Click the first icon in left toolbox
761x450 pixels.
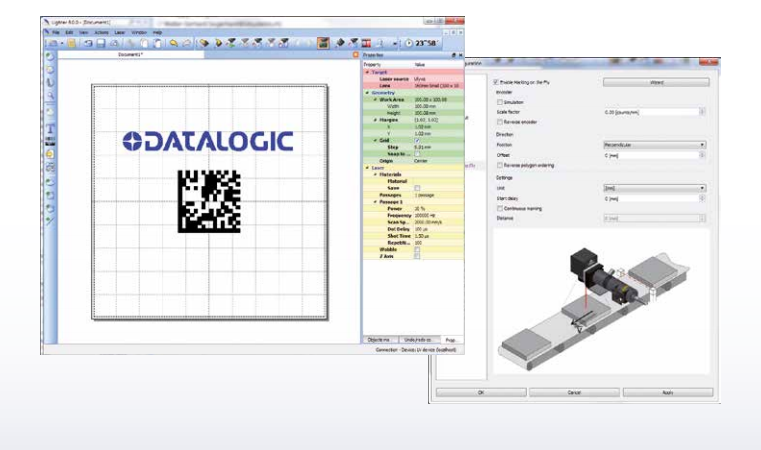pyautogui.click(x=49, y=56)
